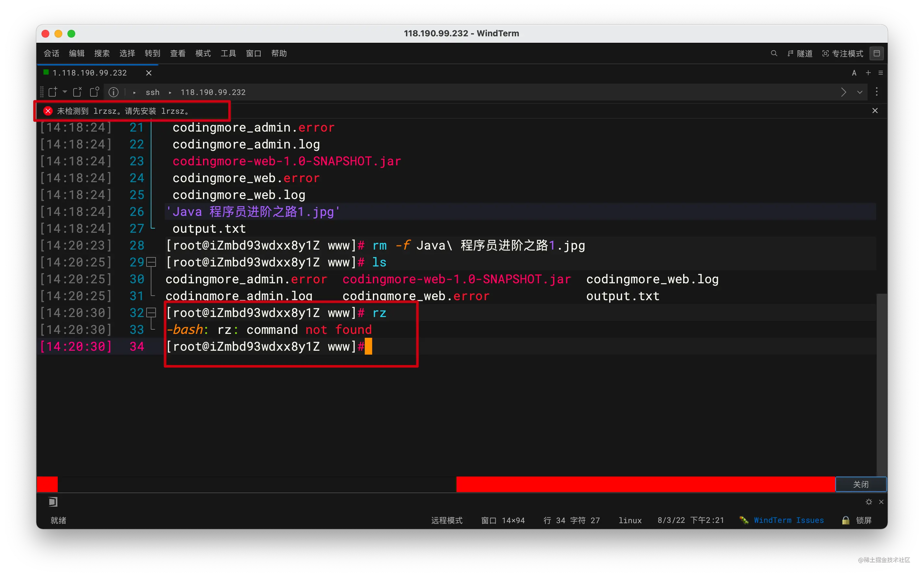Dismiss the lrzsz error notification bar
924x577 pixels.
pos(875,111)
